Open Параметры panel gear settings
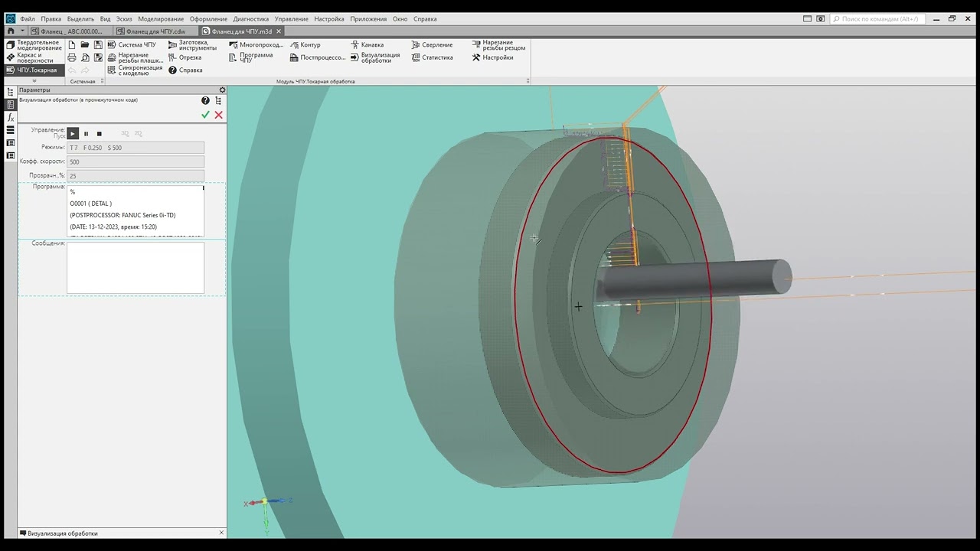 coord(222,90)
